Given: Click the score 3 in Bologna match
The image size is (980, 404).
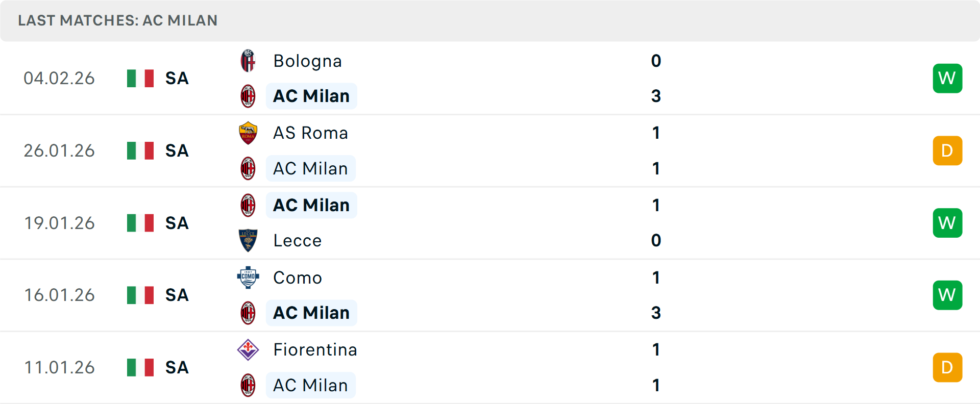Looking at the screenshot, I should tap(656, 95).
